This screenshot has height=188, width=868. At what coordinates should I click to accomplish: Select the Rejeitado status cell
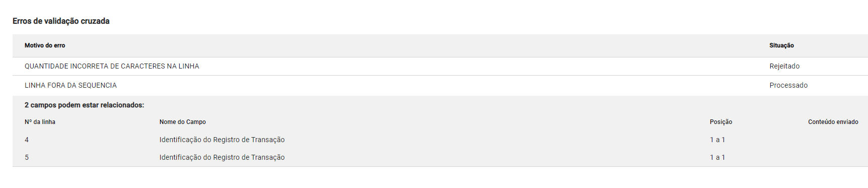(x=784, y=66)
